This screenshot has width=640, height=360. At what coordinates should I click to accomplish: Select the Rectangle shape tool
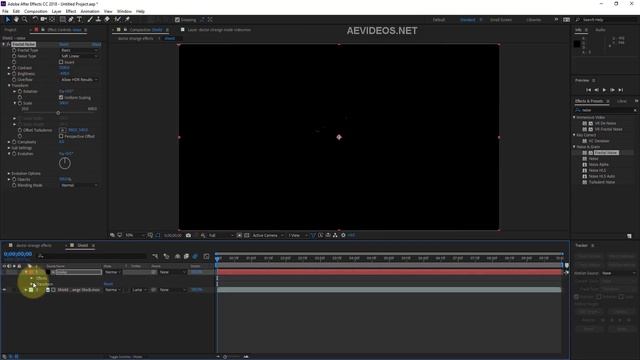click(62, 19)
